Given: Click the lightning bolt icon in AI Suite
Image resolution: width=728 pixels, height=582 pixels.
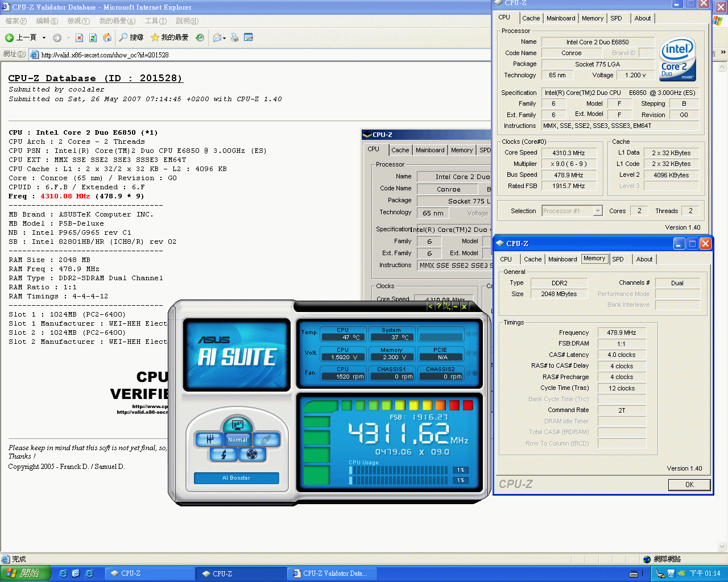Looking at the screenshot, I should [224, 454].
